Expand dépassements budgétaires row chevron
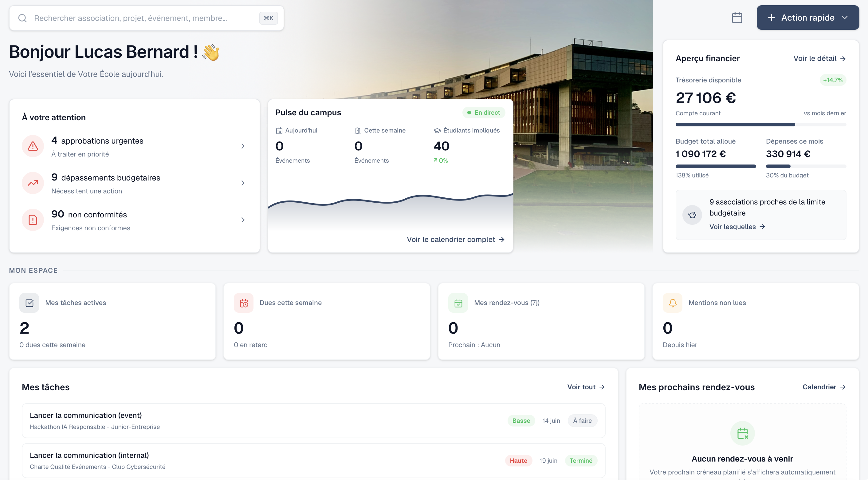The height and width of the screenshot is (480, 868). tap(243, 183)
